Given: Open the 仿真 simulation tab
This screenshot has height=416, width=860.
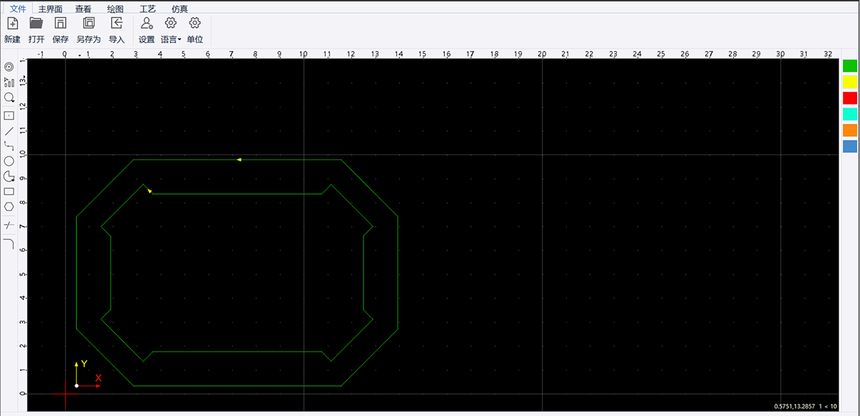Looking at the screenshot, I should [179, 9].
